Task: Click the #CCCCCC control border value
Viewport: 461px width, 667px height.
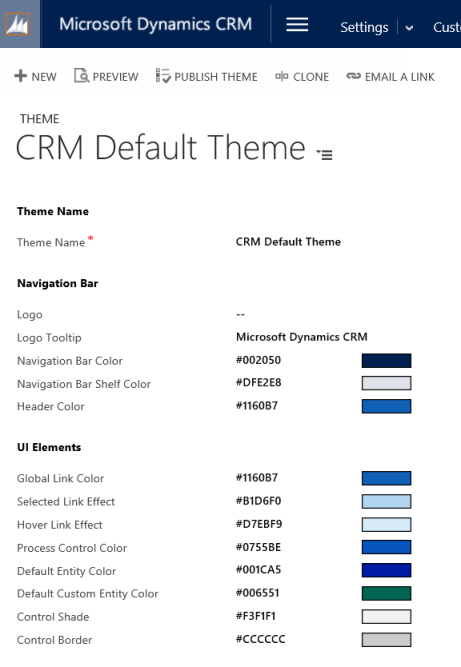Action: 261,639
